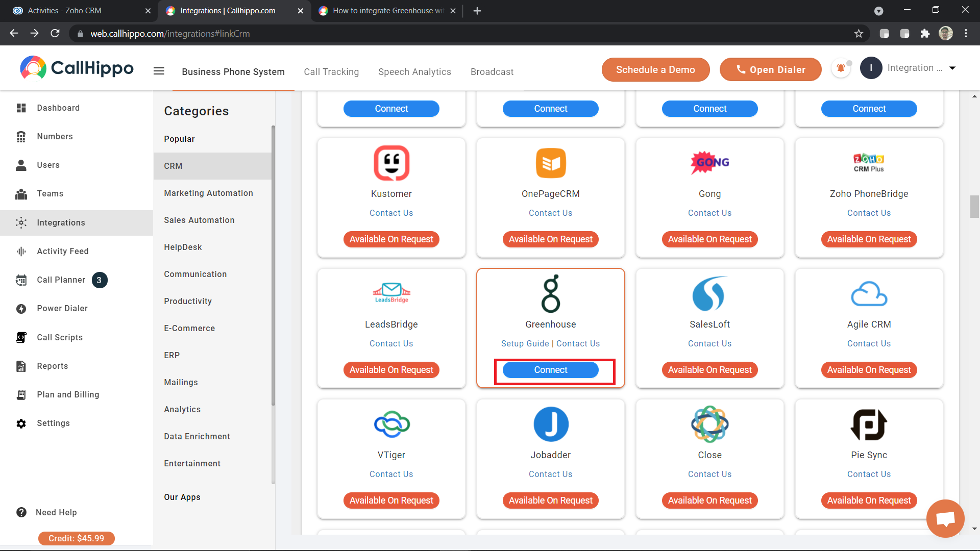
Task: Open Call Planner calendar icon
Action: [x=21, y=280]
